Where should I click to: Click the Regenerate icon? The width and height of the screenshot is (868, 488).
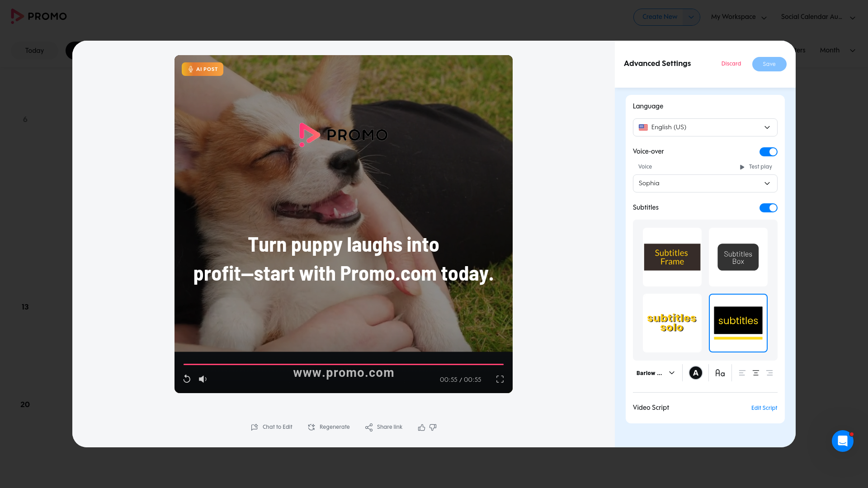tap(311, 427)
